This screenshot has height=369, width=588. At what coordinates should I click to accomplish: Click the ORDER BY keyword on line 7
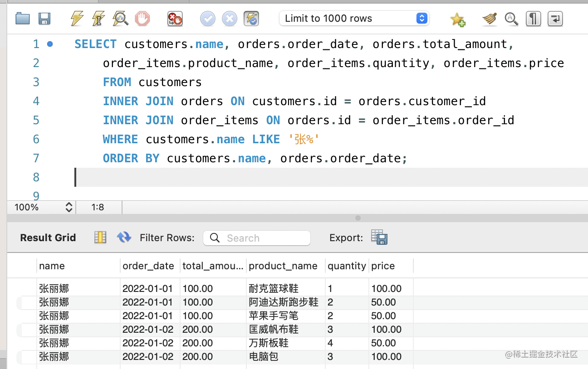coord(131,158)
